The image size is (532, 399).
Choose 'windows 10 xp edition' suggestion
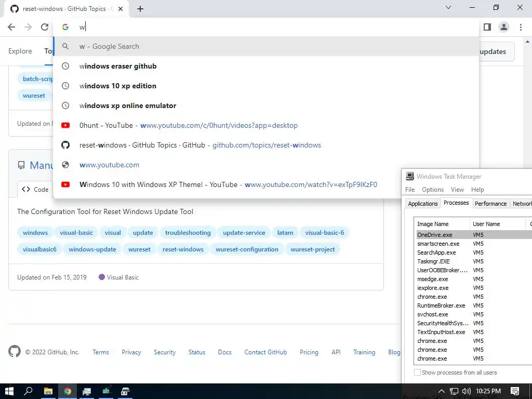[x=267, y=86]
